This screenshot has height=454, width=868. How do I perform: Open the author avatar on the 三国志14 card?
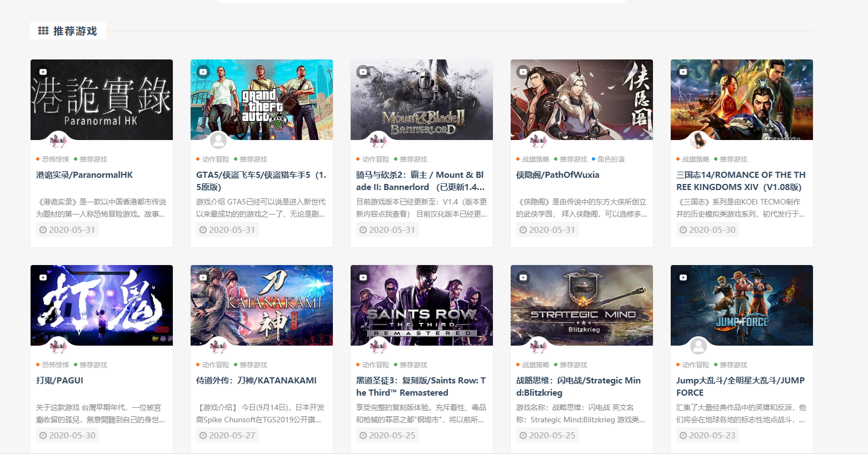pos(699,141)
